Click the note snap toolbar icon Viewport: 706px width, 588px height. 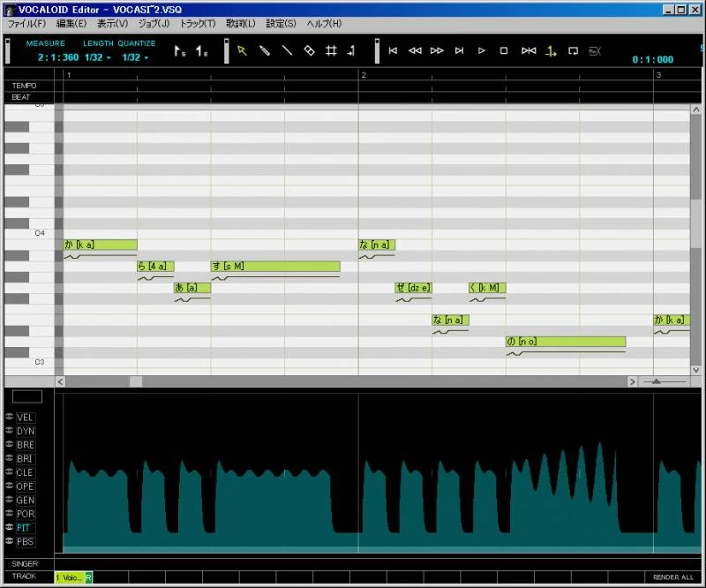click(x=351, y=50)
